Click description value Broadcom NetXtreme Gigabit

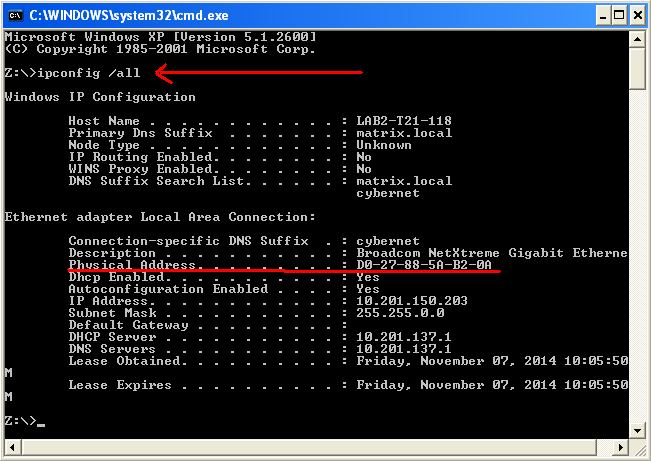coord(460,253)
